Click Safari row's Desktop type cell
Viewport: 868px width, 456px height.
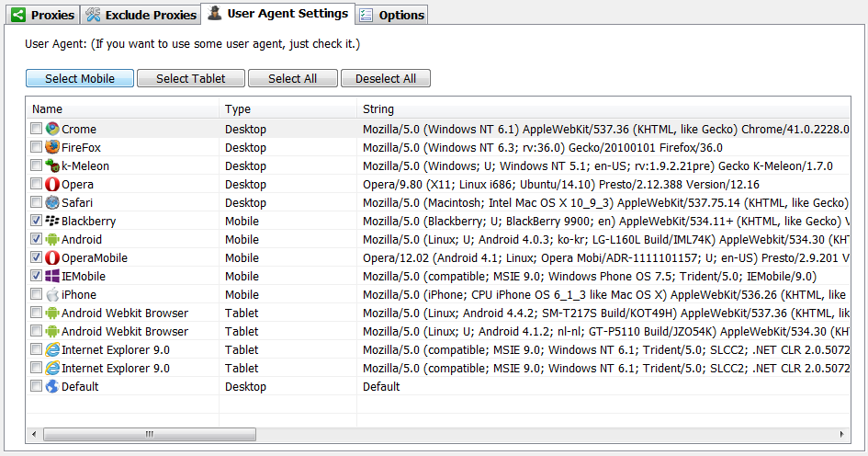pos(245,202)
